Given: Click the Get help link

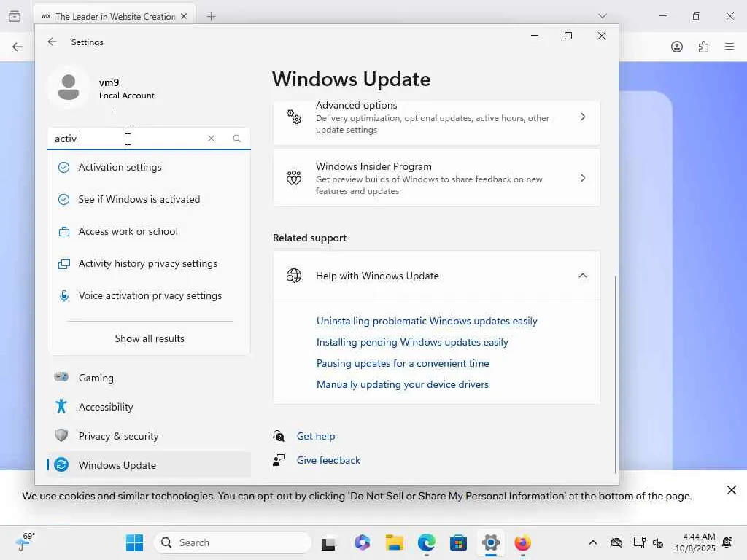Looking at the screenshot, I should coord(315,436).
